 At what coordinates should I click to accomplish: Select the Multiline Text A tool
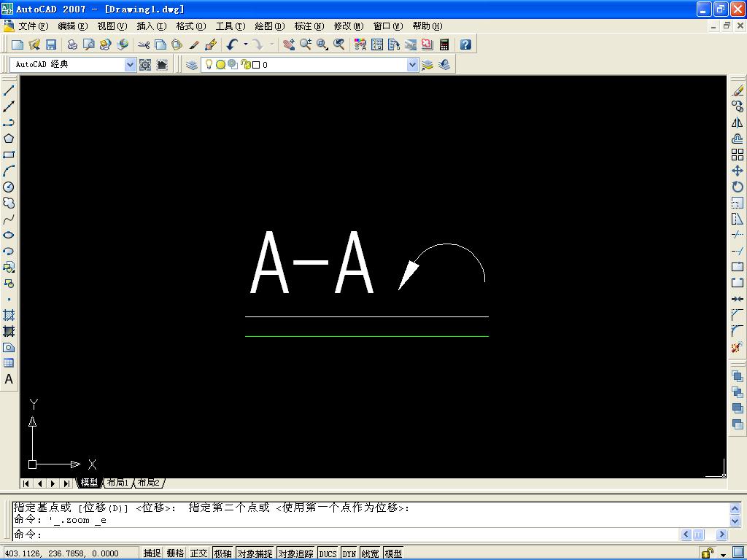(9, 379)
